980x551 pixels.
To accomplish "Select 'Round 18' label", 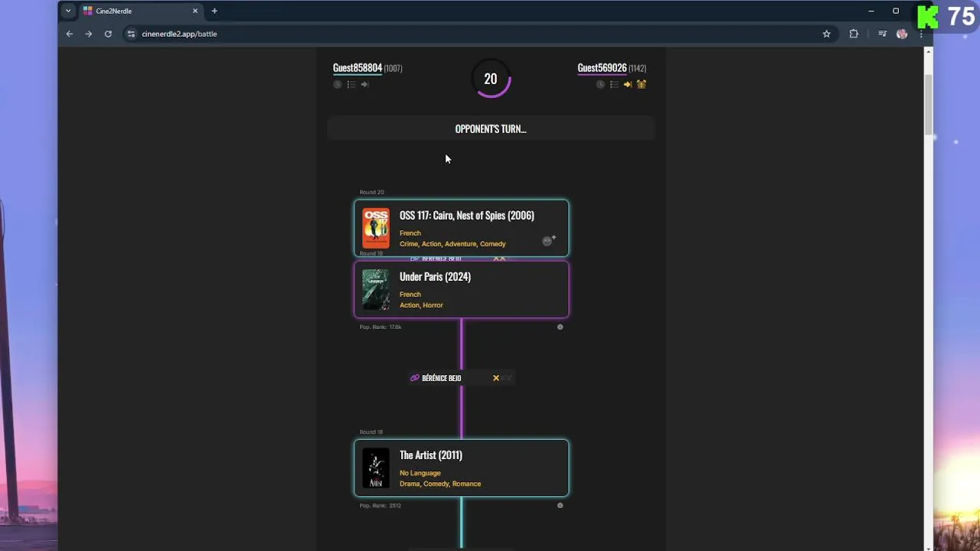I will click(x=371, y=432).
